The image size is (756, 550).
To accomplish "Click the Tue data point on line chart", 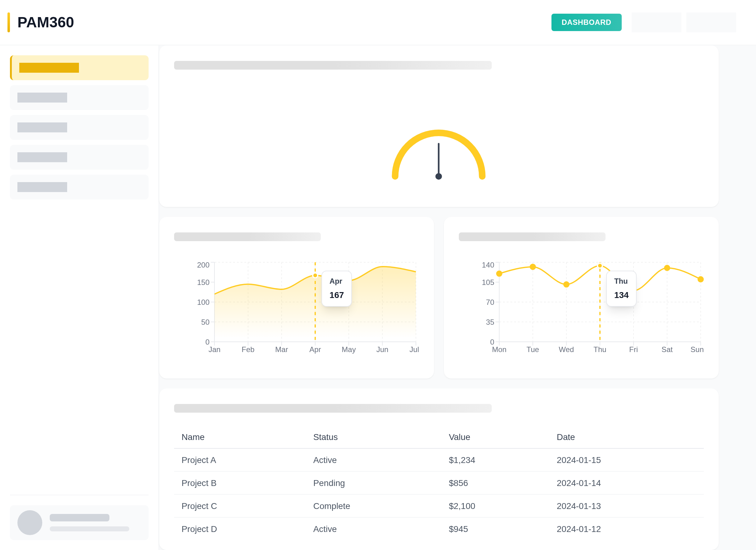I will pos(533,267).
